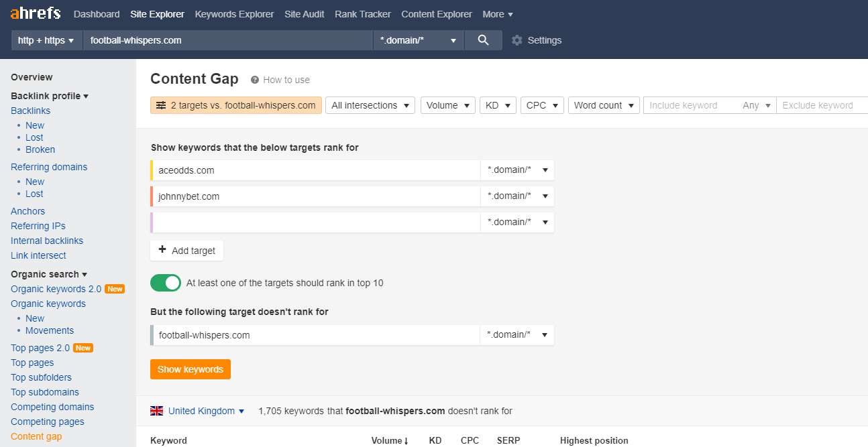
Task: Switch to the Site Audit menu item
Action: click(304, 14)
